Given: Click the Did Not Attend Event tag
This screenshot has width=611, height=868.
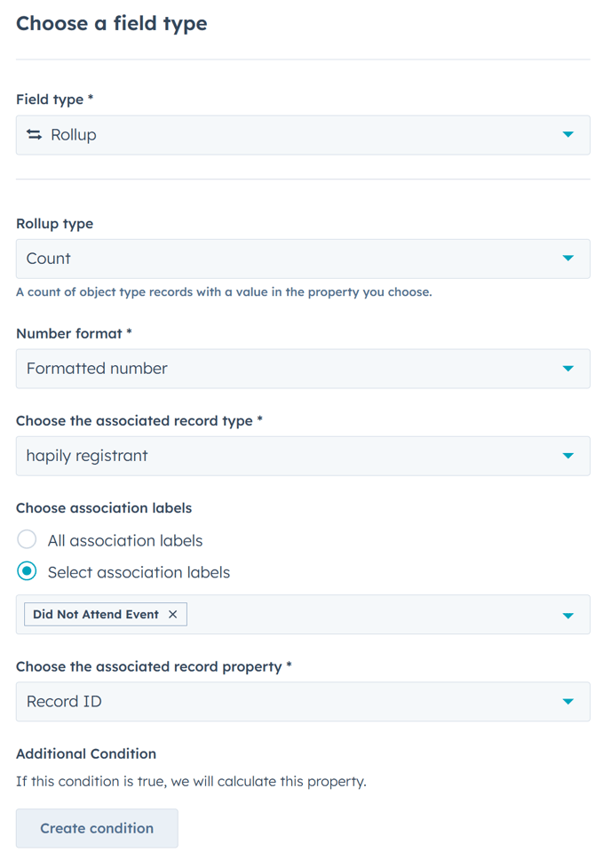Looking at the screenshot, I should coord(96,615).
